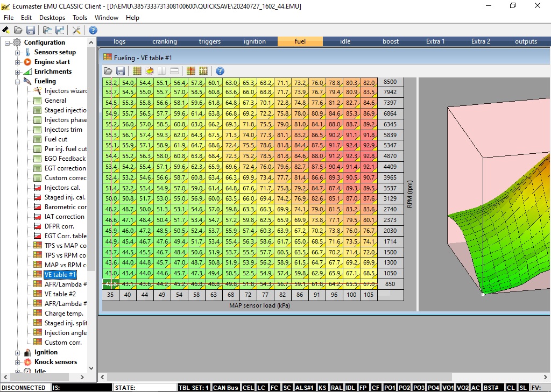551x392 pixels.
Task: Click the 105 kPa MAP axis bin
Action: [369, 295]
